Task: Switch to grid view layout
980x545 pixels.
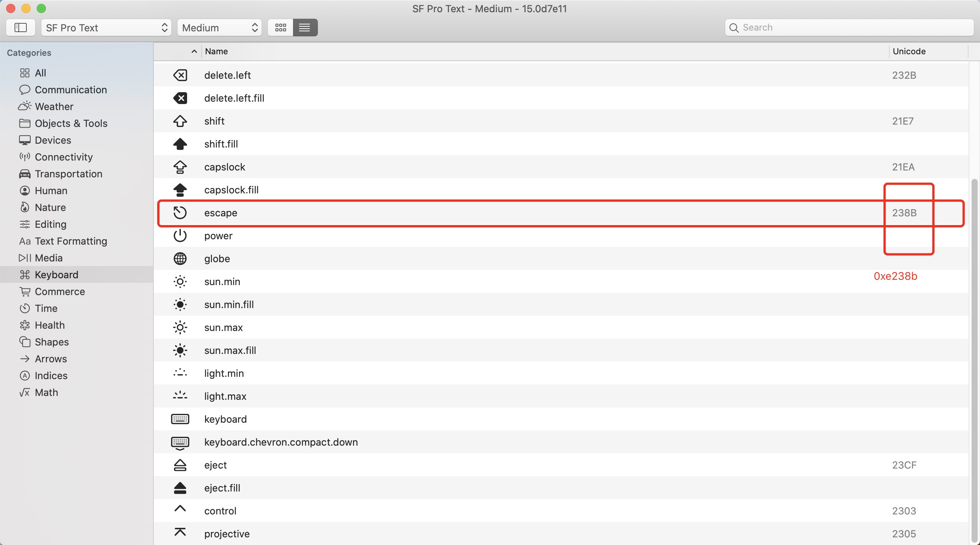Action: point(280,27)
